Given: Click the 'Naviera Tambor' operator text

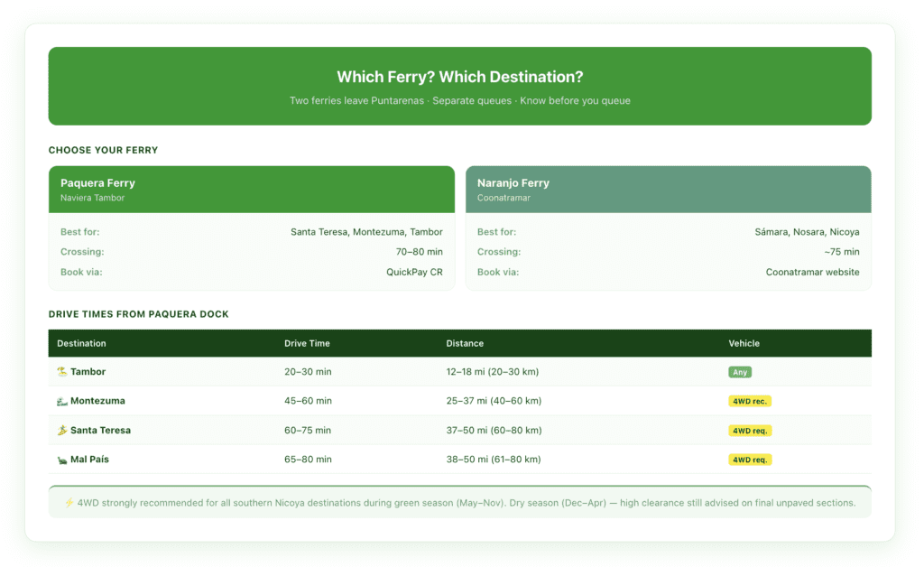Looking at the screenshot, I should pyautogui.click(x=93, y=198).
